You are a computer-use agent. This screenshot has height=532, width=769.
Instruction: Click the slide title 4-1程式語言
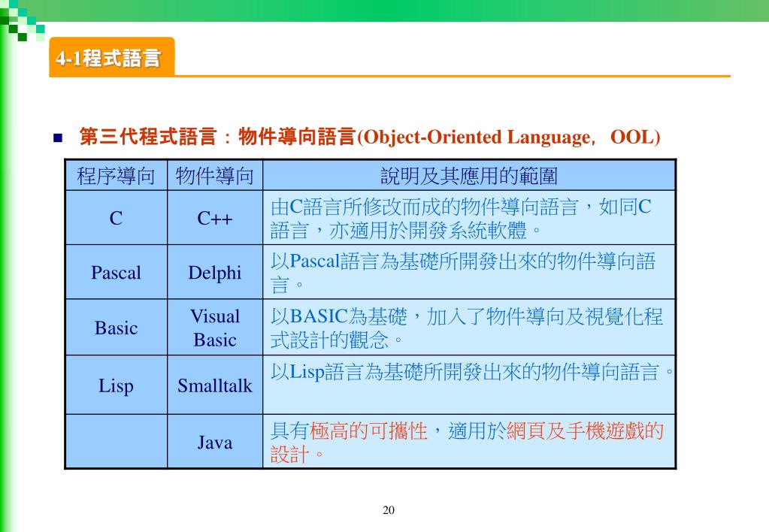pos(108,58)
